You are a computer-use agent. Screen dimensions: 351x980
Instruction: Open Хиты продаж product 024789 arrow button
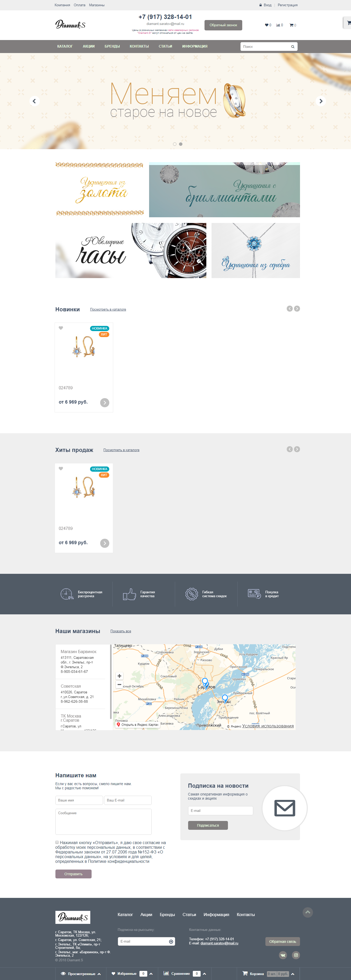click(105, 543)
